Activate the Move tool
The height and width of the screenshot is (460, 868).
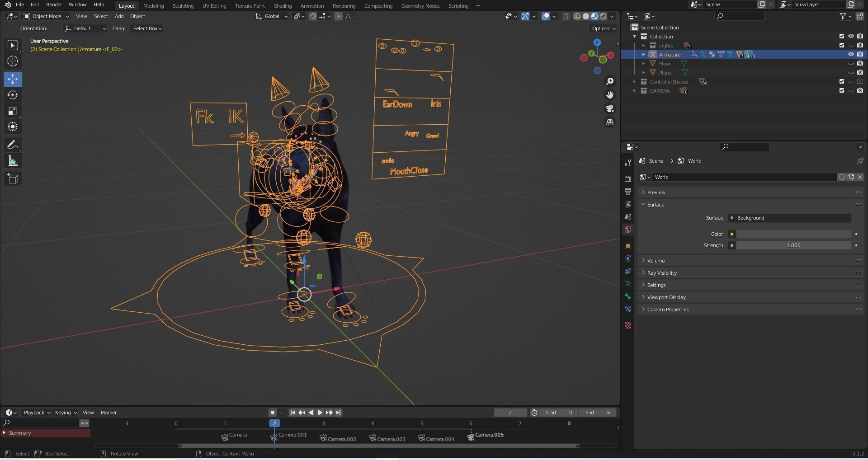(x=13, y=79)
